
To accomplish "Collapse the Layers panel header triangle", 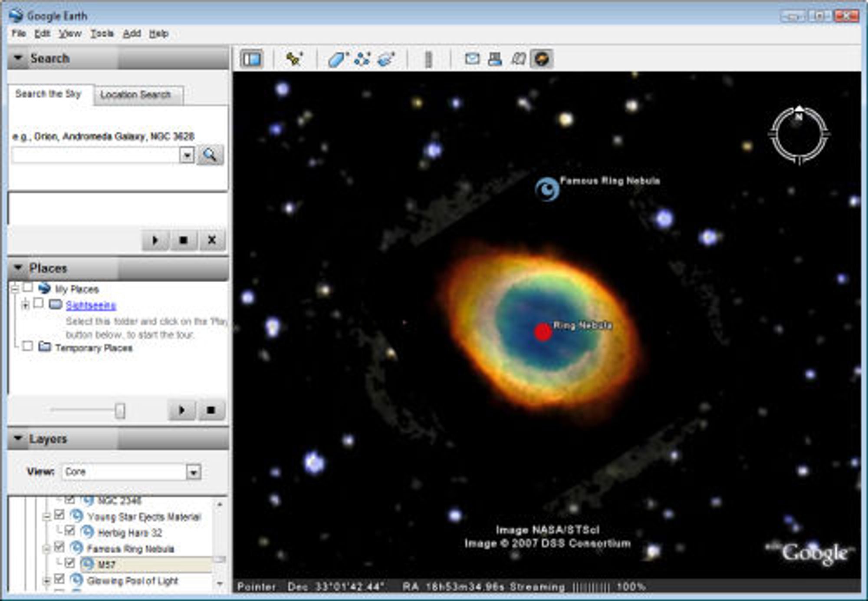I will tap(18, 438).
